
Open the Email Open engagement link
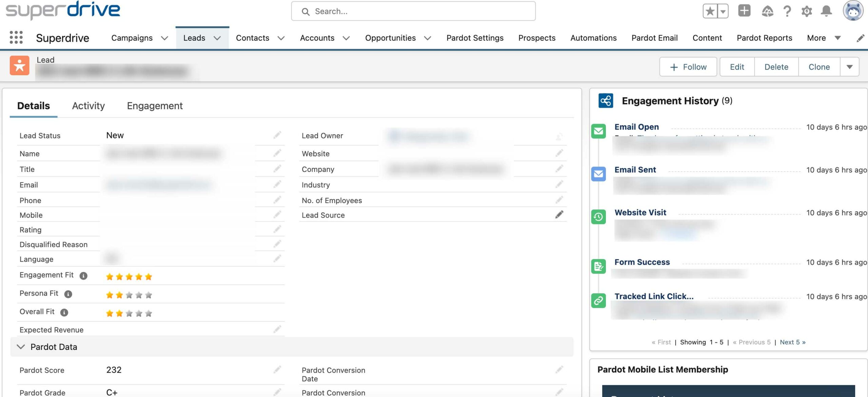[636, 127]
